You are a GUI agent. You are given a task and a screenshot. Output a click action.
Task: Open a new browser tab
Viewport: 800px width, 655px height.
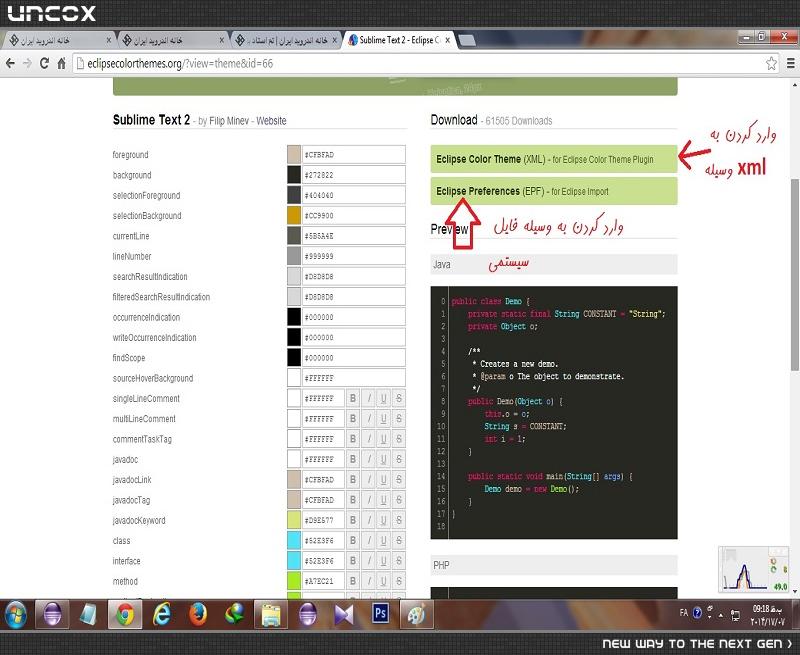467,40
